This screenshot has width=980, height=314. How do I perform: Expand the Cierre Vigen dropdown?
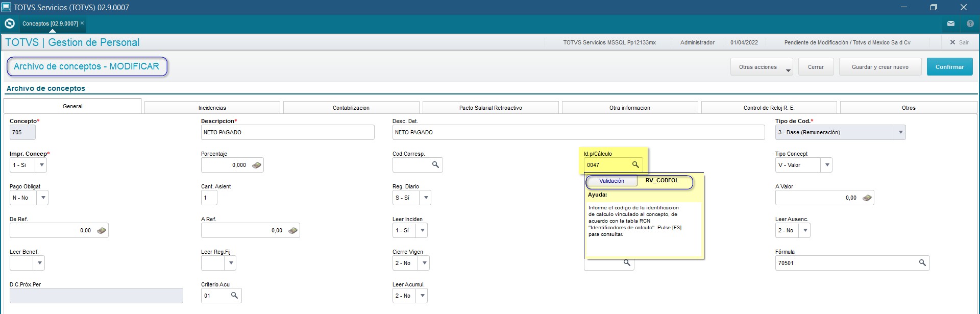(x=424, y=263)
